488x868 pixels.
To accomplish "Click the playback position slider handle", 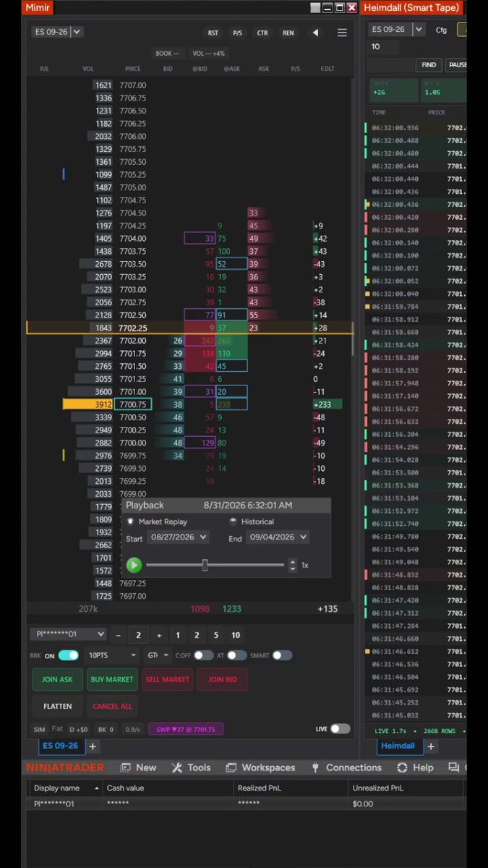I will point(205,565).
